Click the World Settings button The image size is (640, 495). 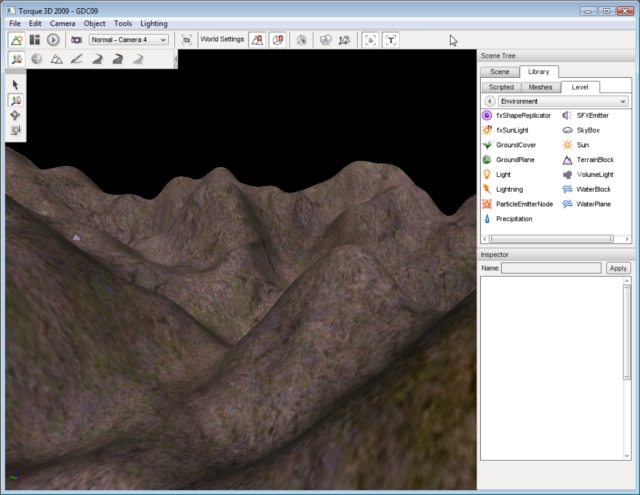pyautogui.click(x=221, y=39)
